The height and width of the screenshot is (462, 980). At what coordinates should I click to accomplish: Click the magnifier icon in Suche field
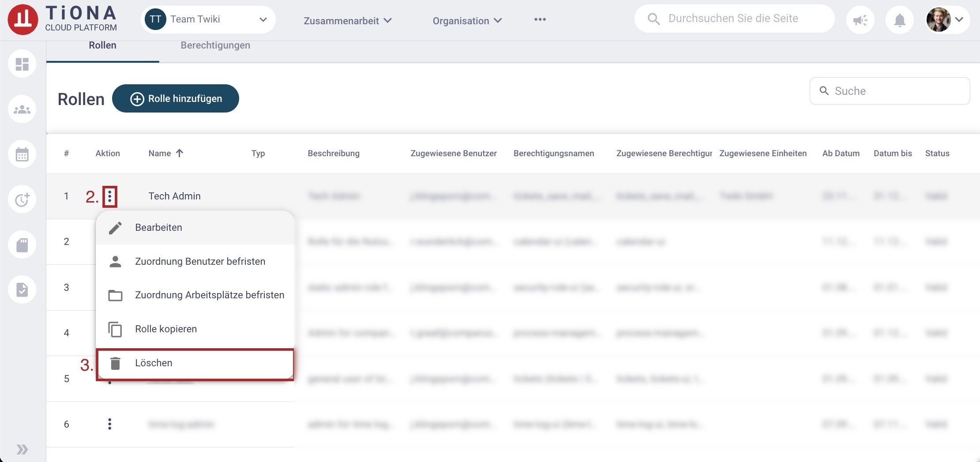pyautogui.click(x=824, y=90)
